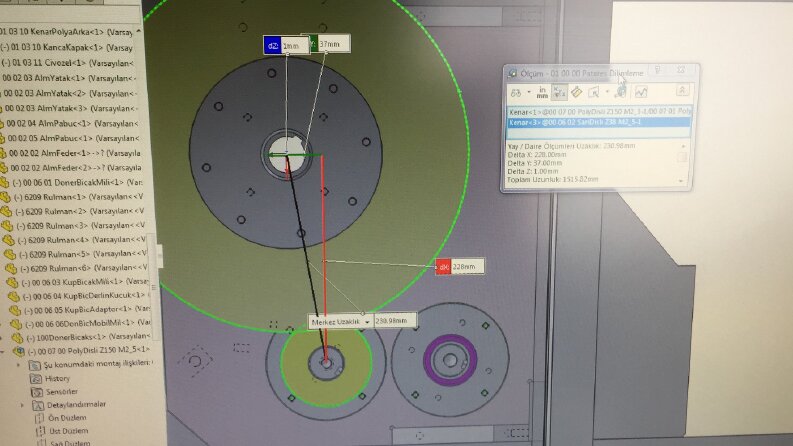Select Kenar<1> entry in measure list
Image resolution: width=793 pixels, height=446 pixels.
(x=600, y=111)
